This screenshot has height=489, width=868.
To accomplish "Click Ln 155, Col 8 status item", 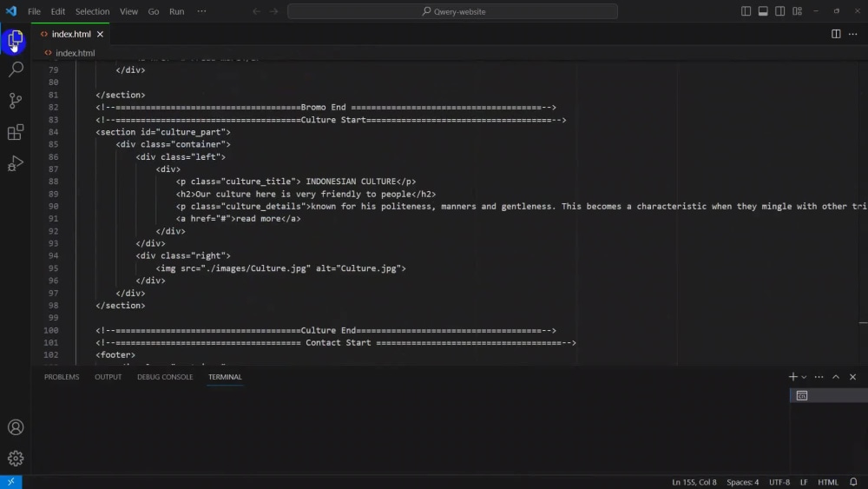I will [x=694, y=482].
